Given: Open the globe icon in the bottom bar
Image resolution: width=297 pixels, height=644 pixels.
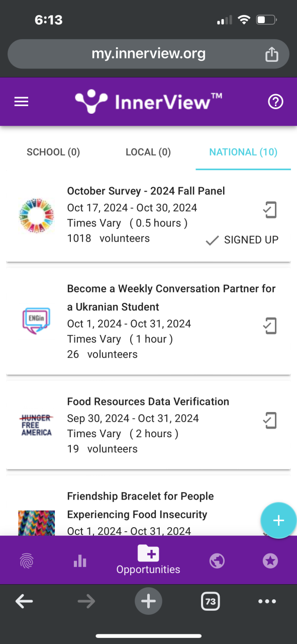Looking at the screenshot, I should click(217, 561).
